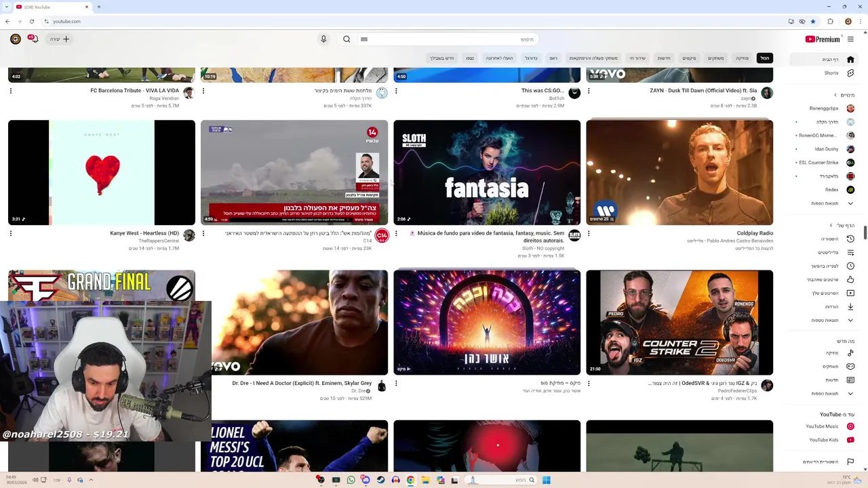Viewport: 868px width, 488px height.
Task: Click the magnifier search button
Action: (347, 39)
